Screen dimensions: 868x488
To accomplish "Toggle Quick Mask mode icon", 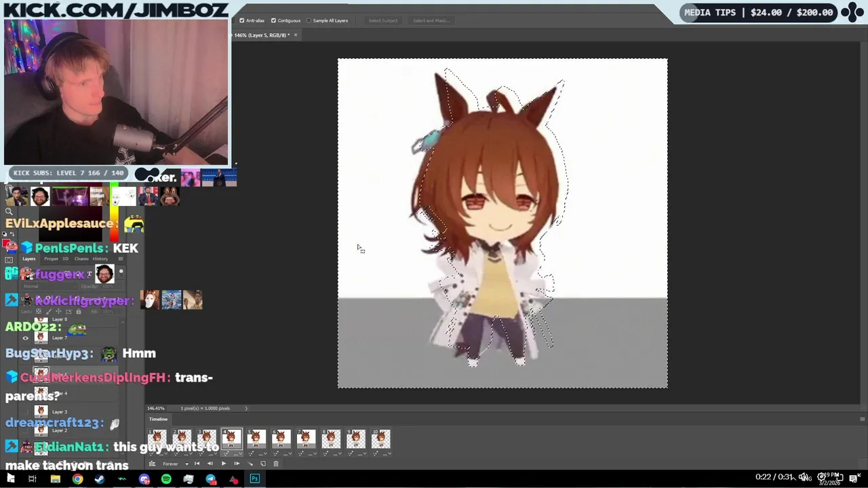I will (9, 260).
